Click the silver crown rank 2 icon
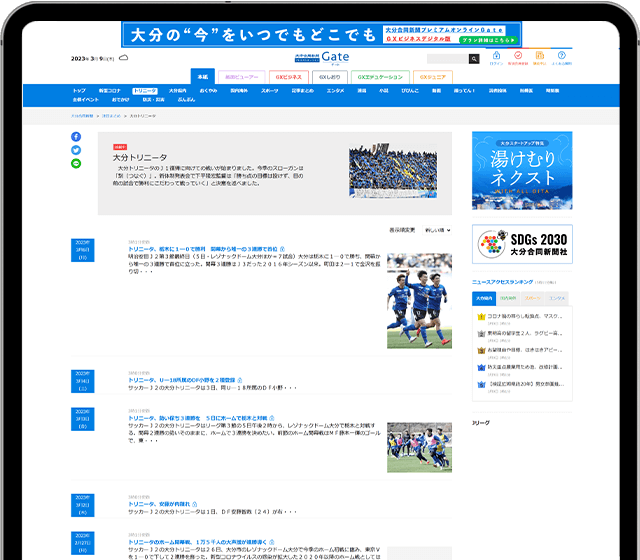 [481, 333]
